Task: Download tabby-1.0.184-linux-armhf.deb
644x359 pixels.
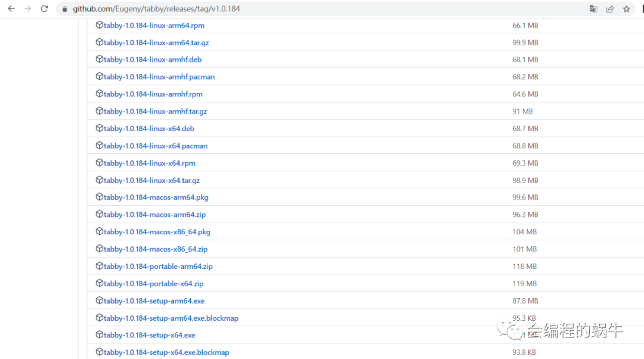Action: click(153, 60)
